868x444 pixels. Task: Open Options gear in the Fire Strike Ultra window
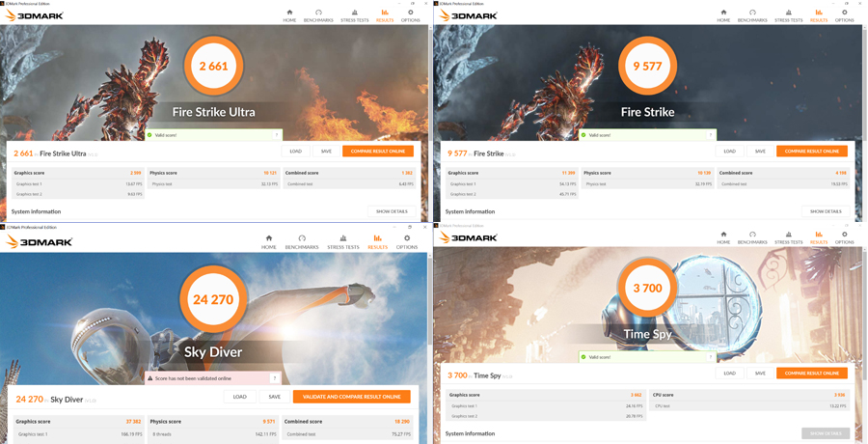[410, 15]
